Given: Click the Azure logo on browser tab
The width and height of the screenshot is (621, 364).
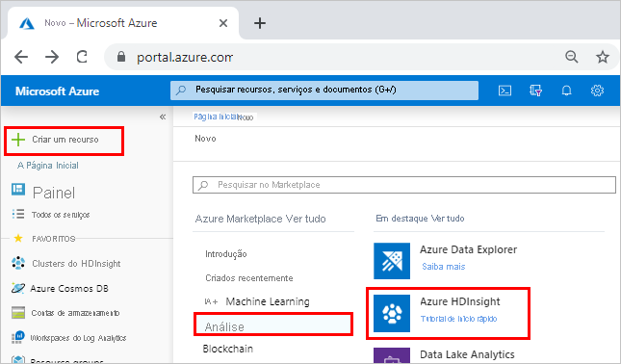Looking at the screenshot, I should pos(27,23).
